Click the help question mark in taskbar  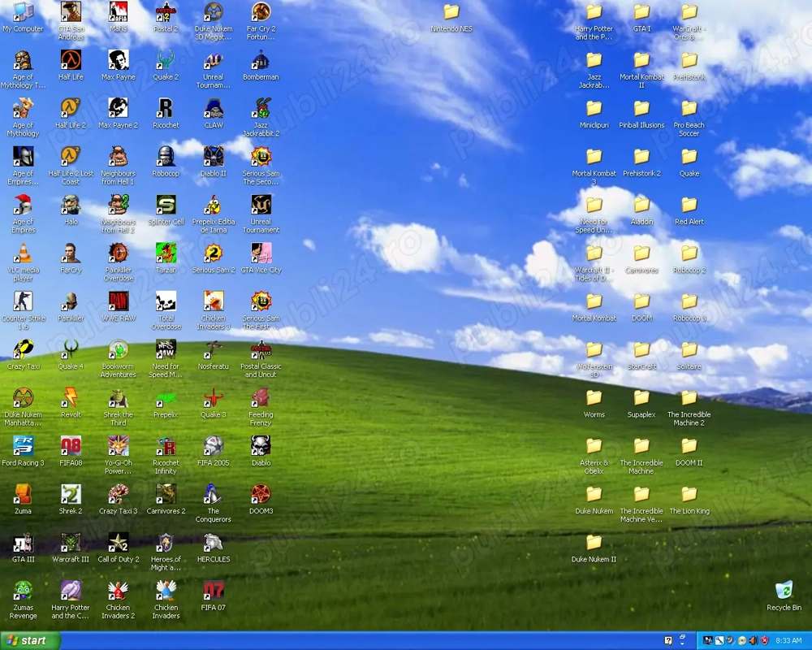click(668, 641)
